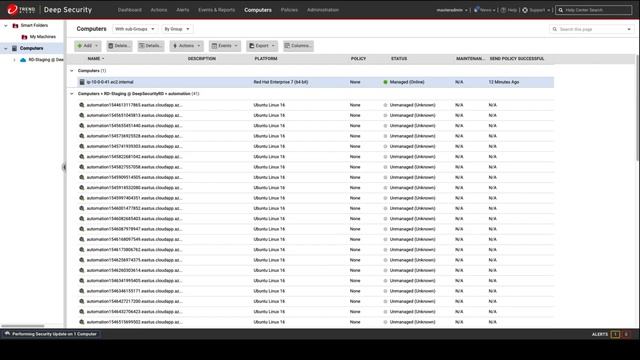640x360 pixels.
Task: Click green Managed (Online) status dot
Action: tap(385, 82)
